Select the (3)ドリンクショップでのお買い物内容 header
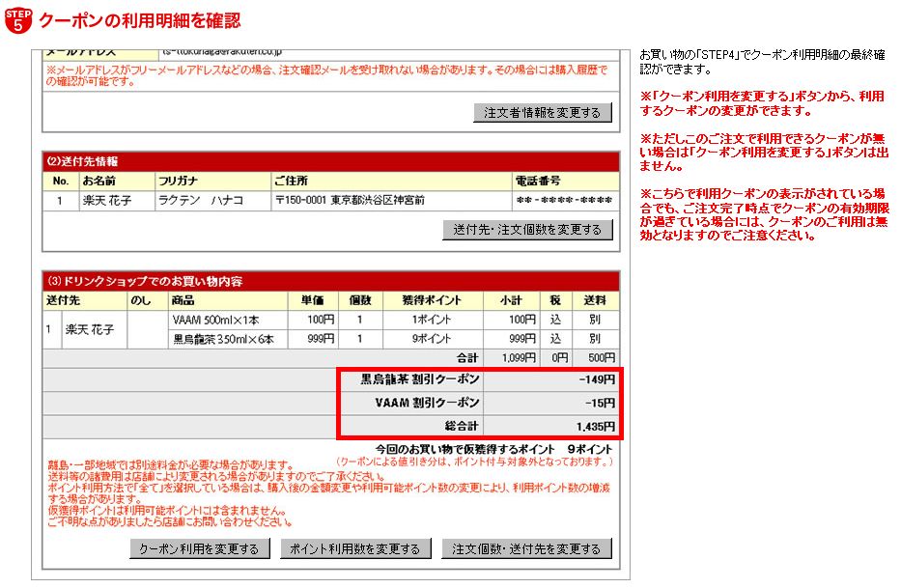The image size is (901, 588). click(331, 281)
